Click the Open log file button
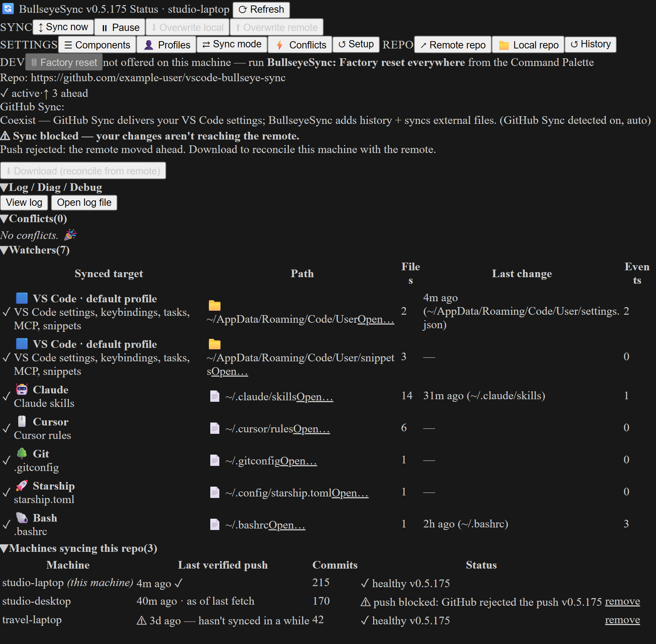Screen dimensions: 656x644 [84, 203]
